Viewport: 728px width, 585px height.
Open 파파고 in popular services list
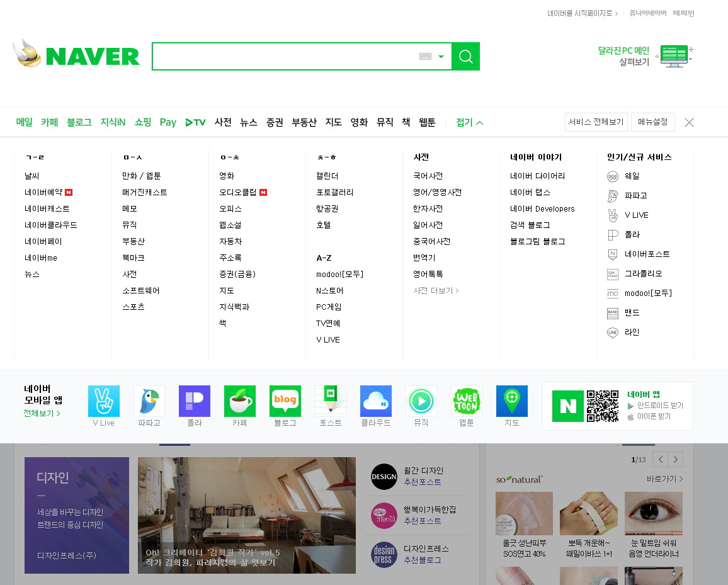click(627, 195)
